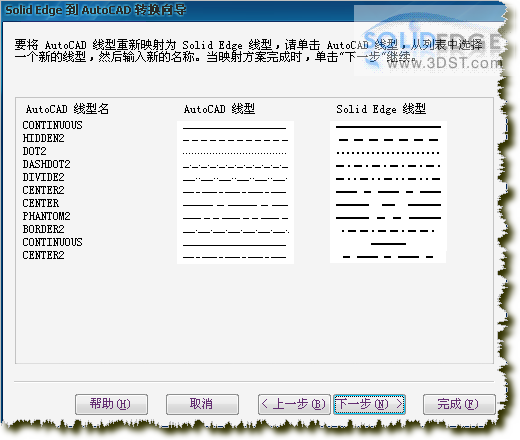The height and width of the screenshot is (440, 520).
Task: Click Solid Edge linetype for CENTER row
Action: pyautogui.click(x=388, y=205)
